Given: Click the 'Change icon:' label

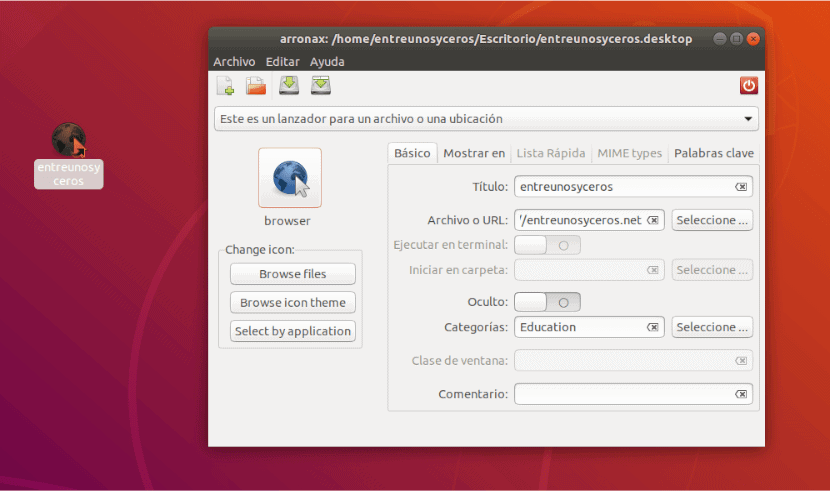Looking at the screenshot, I should [259, 250].
